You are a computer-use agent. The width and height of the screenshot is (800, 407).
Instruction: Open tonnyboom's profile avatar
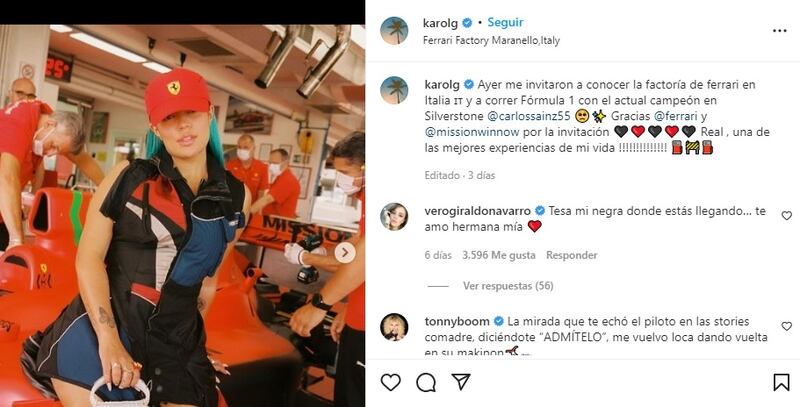click(394, 326)
